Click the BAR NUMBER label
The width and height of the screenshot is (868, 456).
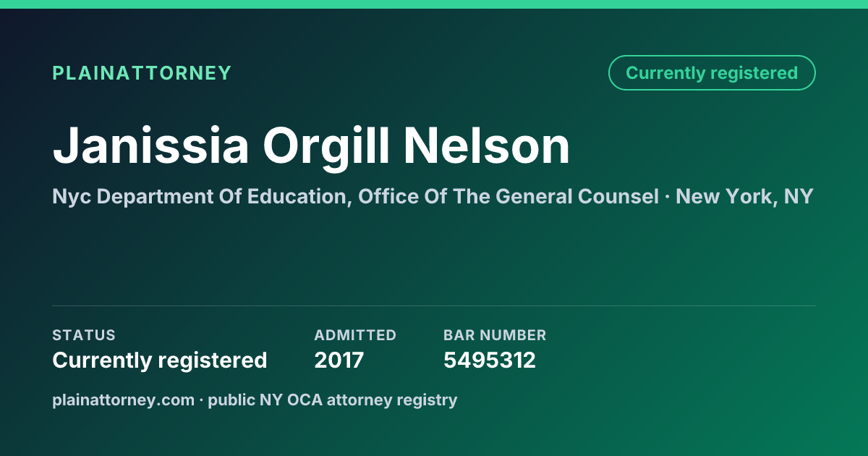[495, 335]
